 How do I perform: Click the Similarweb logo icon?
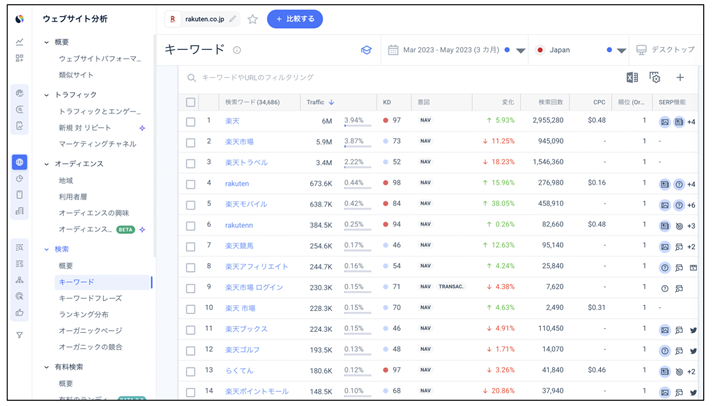point(20,19)
